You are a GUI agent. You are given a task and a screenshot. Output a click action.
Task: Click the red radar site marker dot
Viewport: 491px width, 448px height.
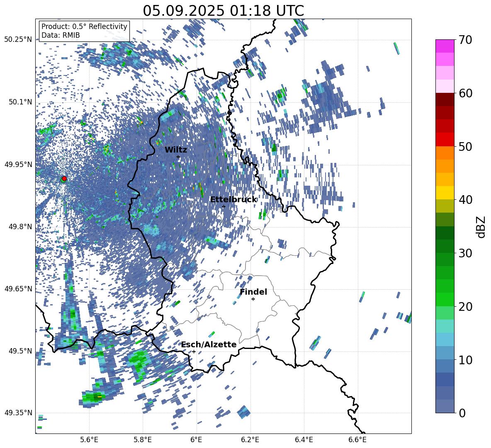tap(64, 178)
